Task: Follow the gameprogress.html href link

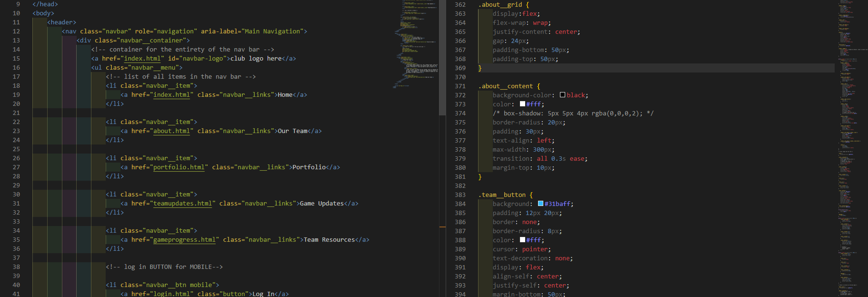Action: click(185, 240)
